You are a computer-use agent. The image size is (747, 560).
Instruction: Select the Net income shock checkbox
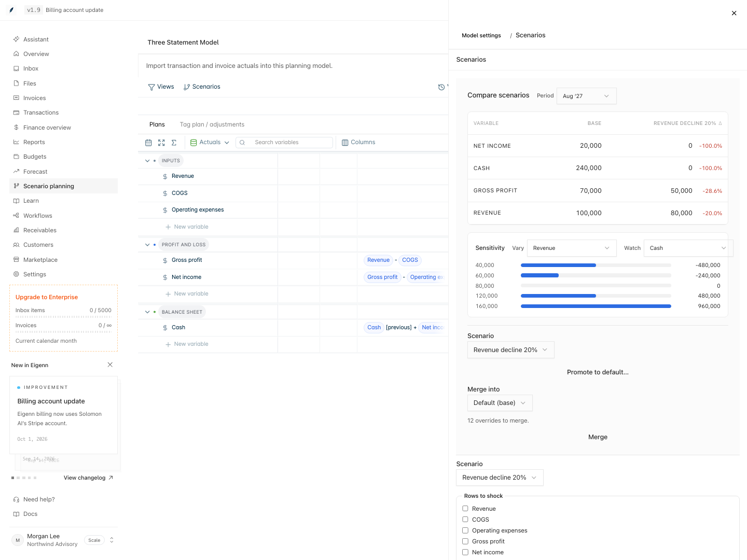465,552
